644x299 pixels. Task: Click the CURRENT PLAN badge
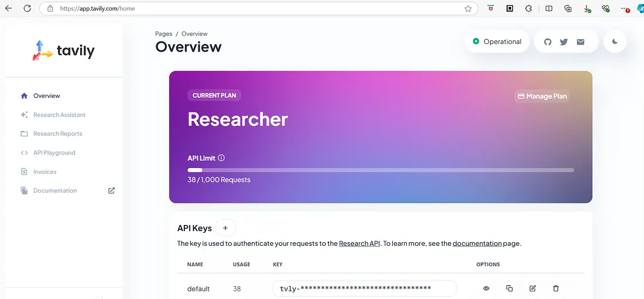pos(214,95)
